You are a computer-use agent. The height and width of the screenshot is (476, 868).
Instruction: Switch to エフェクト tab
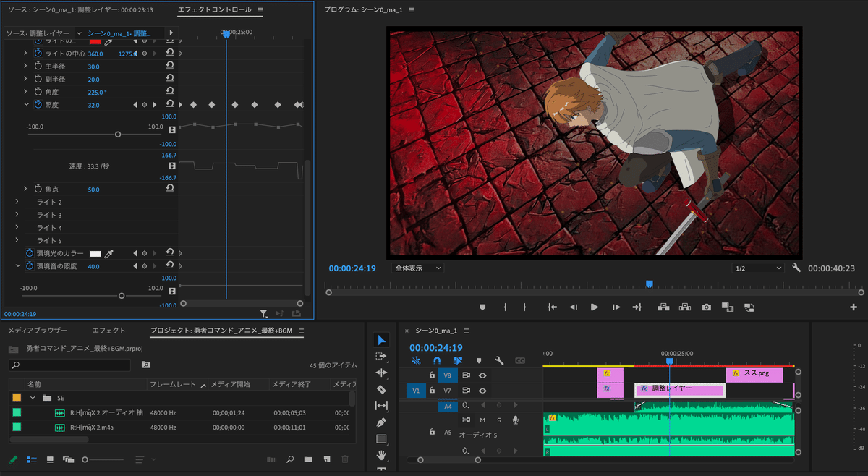pos(109,331)
